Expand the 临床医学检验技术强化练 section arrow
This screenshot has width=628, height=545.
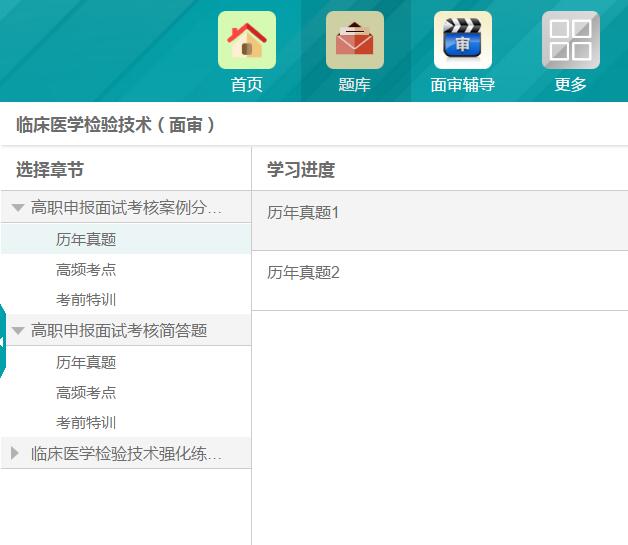click(x=15, y=453)
